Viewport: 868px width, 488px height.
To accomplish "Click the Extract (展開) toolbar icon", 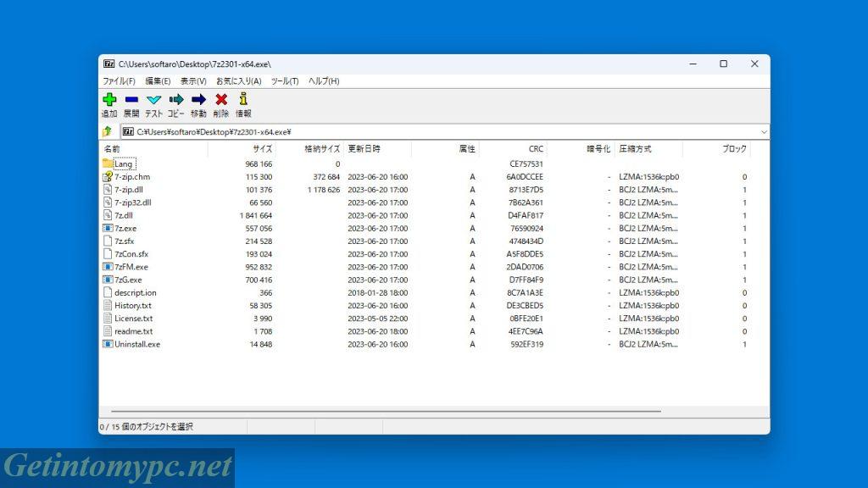I will [131, 100].
